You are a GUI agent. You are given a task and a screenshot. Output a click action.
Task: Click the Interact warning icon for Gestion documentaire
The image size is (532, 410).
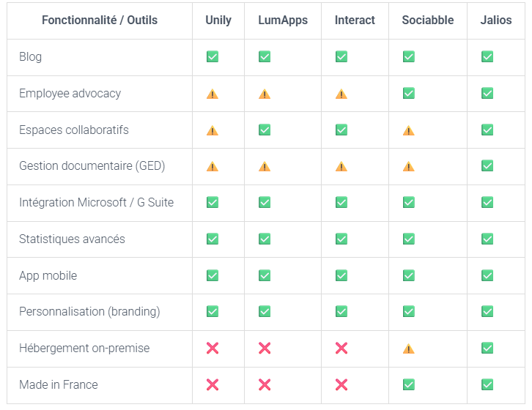pyautogui.click(x=341, y=166)
